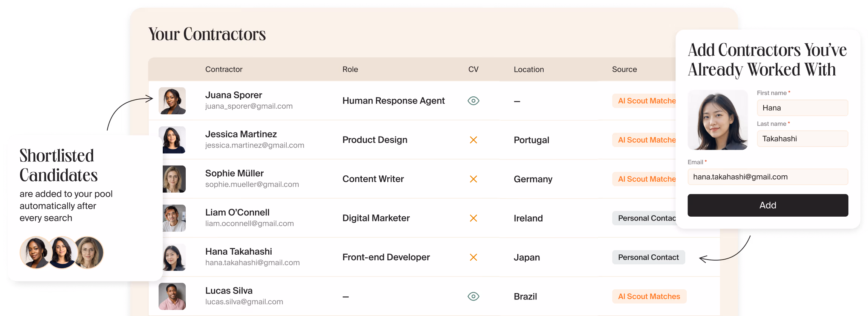Open Jessica Martinez's profile photo
Screen dimensions: 868x316
(x=172, y=140)
